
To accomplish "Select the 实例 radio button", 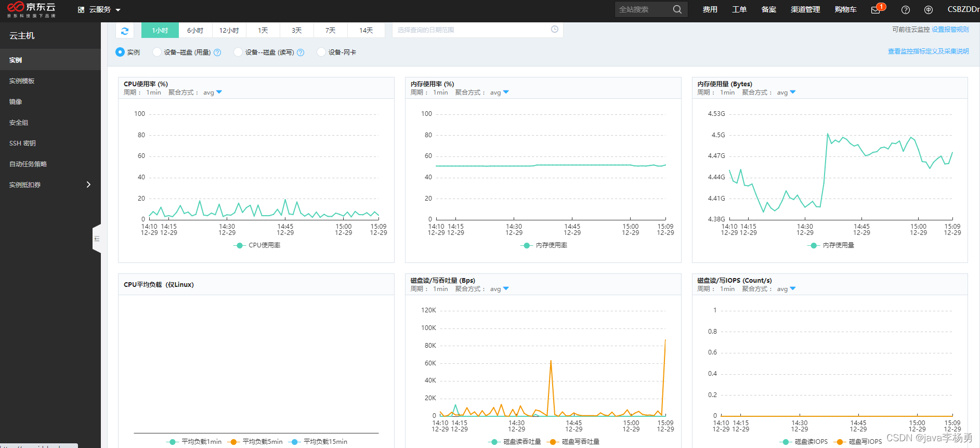I will point(120,52).
